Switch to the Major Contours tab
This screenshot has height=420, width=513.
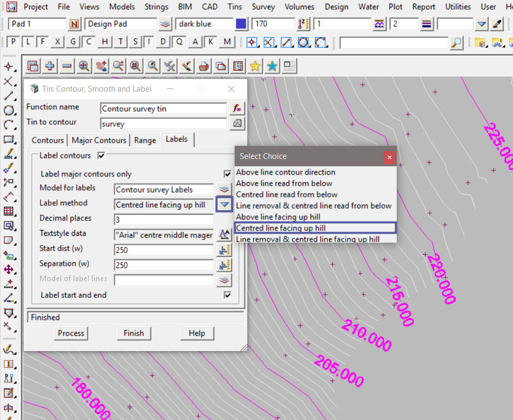coord(99,140)
